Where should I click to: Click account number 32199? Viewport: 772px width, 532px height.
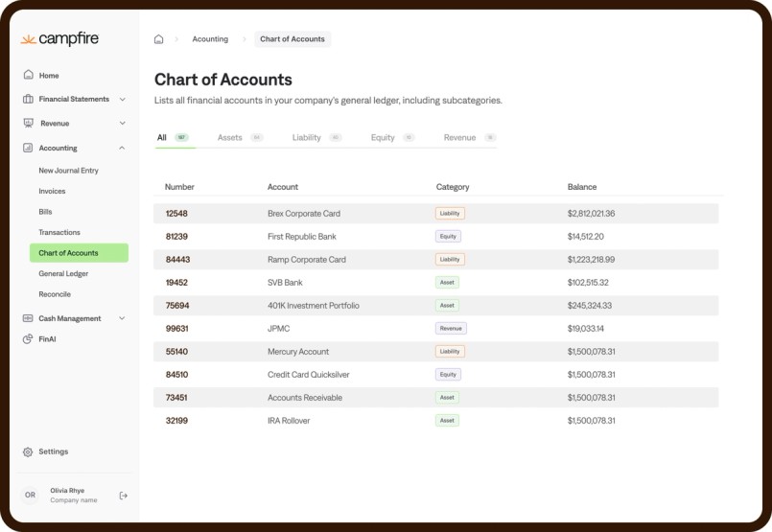pos(176,421)
